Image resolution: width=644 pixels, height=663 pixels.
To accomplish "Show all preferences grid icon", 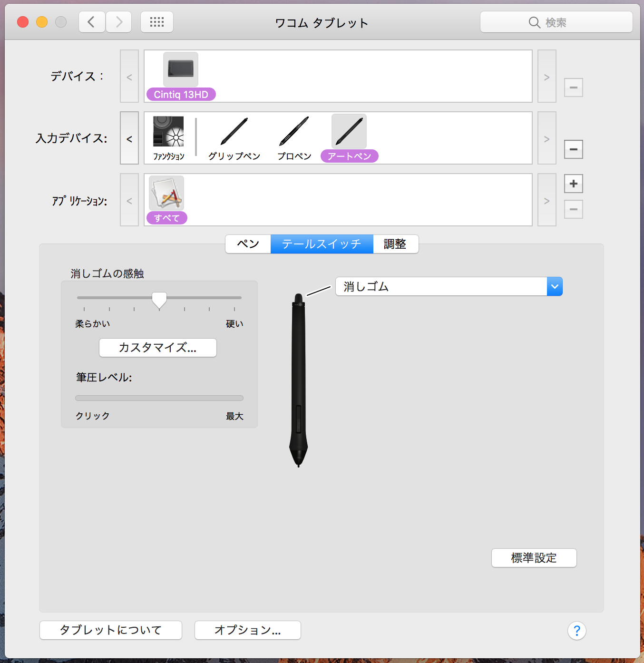I will click(157, 22).
